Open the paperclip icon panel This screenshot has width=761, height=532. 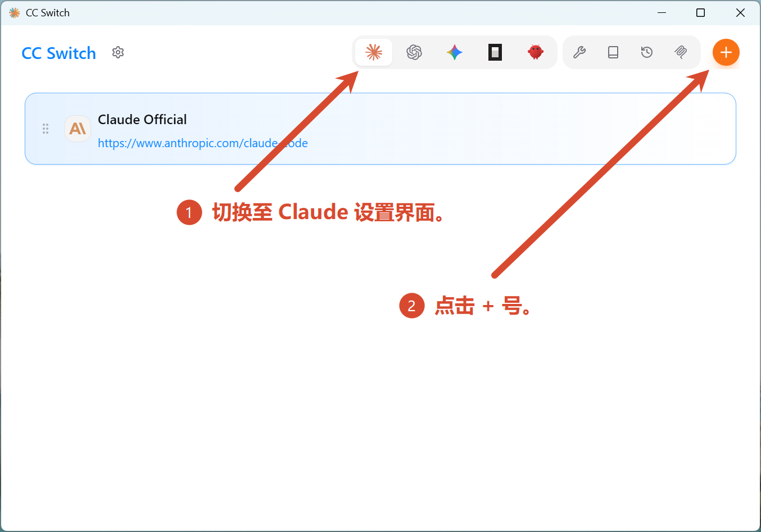coord(681,52)
